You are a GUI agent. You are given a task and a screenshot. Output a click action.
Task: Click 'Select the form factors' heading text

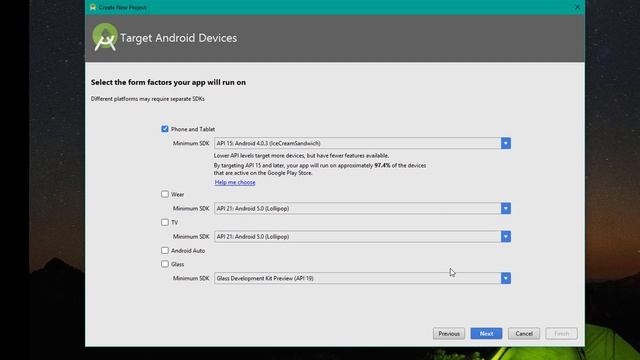coord(168,82)
